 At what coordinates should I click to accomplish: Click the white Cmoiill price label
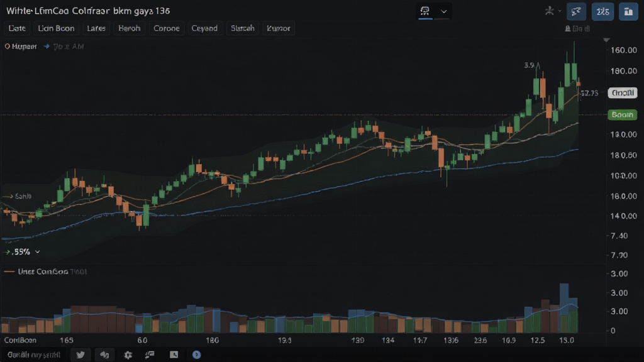pyautogui.click(x=623, y=93)
